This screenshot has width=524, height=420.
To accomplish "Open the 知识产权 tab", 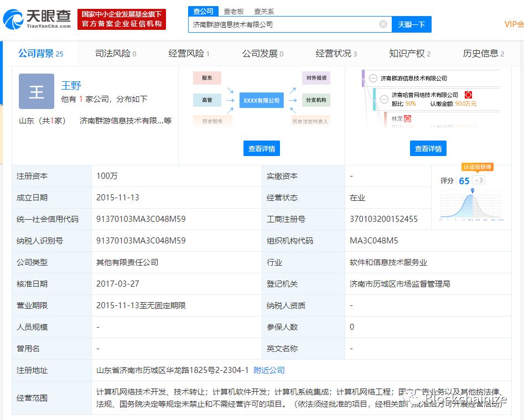I will tap(409, 54).
